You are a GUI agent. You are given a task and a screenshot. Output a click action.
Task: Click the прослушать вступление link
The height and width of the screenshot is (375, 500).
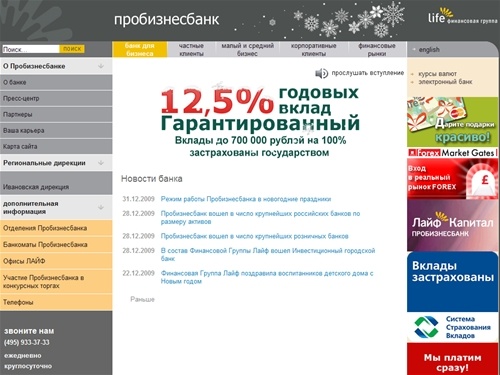click(x=368, y=73)
